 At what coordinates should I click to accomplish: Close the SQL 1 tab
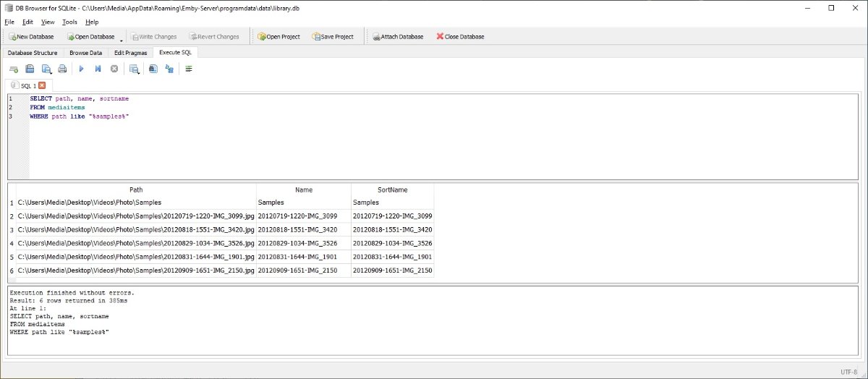pos(42,85)
